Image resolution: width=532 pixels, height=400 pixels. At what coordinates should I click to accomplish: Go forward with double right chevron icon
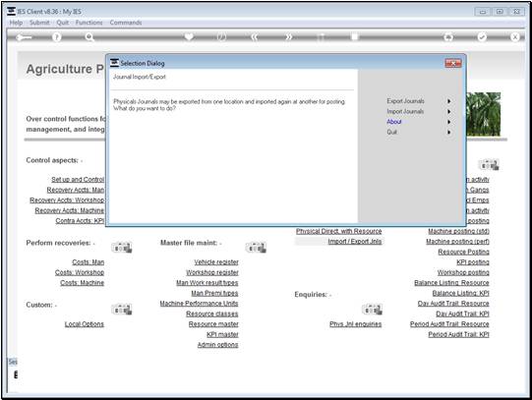click(x=288, y=37)
